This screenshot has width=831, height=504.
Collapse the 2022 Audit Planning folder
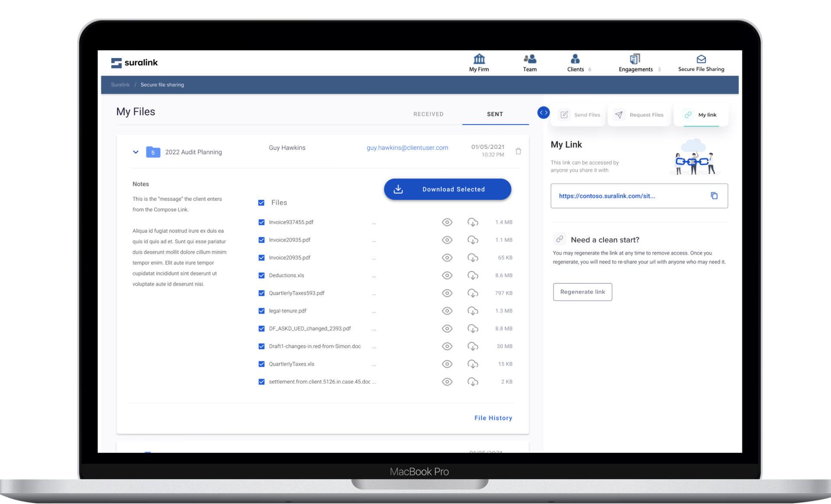tap(135, 152)
